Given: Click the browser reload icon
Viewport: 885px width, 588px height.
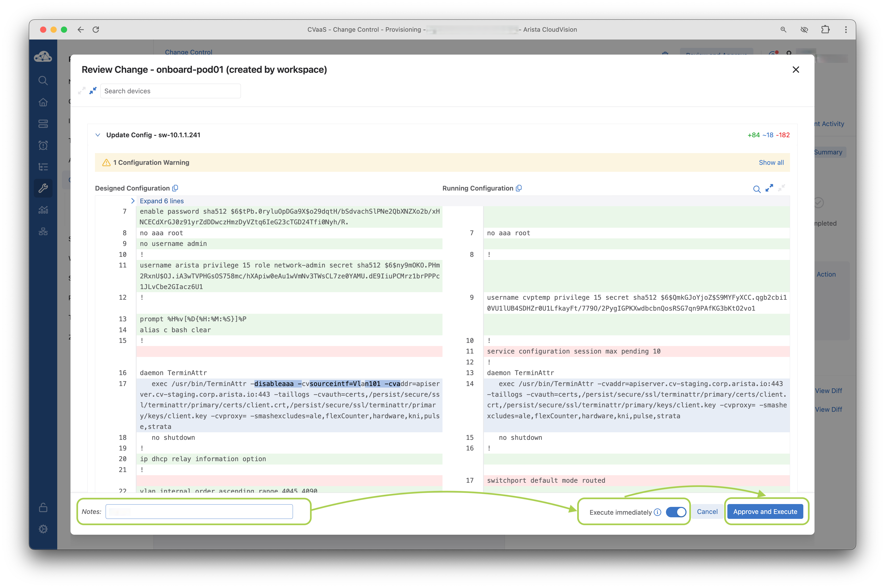Looking at the screenshot, I should [96, 30].
